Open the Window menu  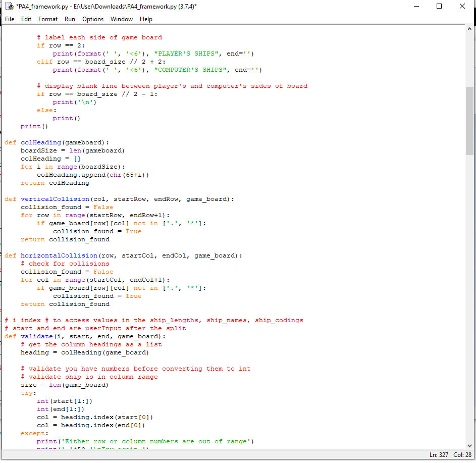click(121, 19)
